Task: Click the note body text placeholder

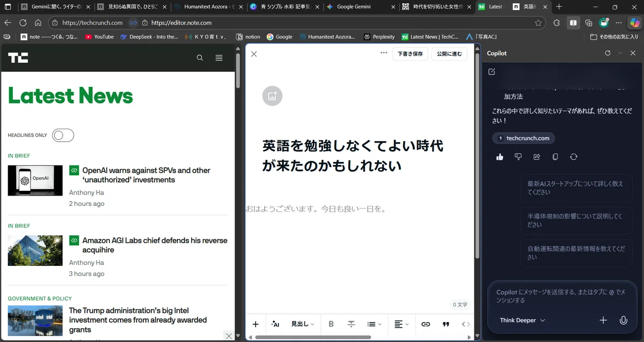Action: (x=316, y=209)
